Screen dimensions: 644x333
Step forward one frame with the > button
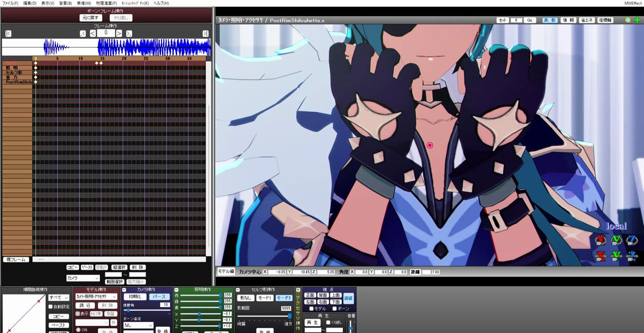click(119, 33)
